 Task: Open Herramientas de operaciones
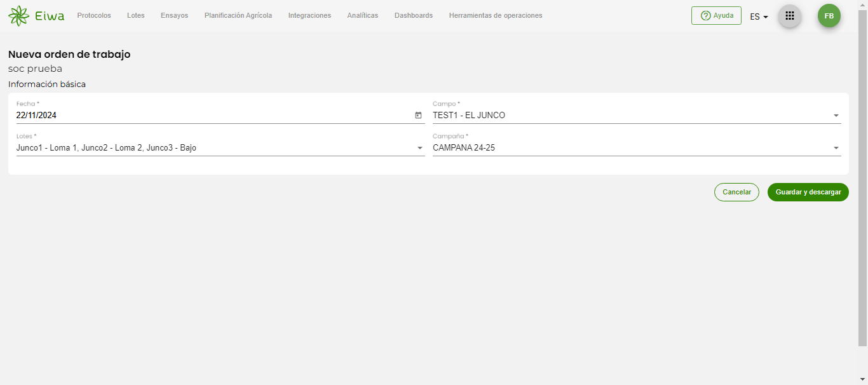[x=496, y=16]
